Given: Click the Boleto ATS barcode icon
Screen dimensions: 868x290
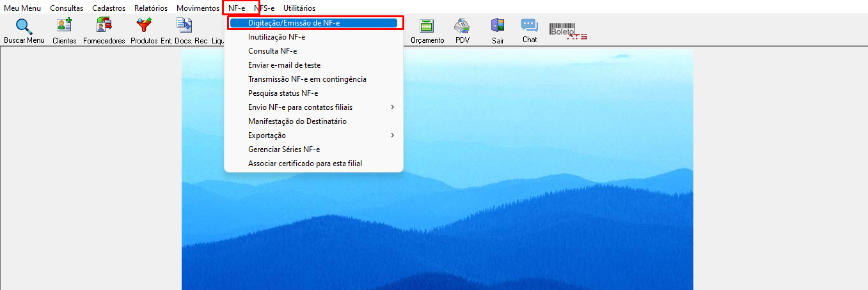Looking at the screenshot, I should pos(568,31).
